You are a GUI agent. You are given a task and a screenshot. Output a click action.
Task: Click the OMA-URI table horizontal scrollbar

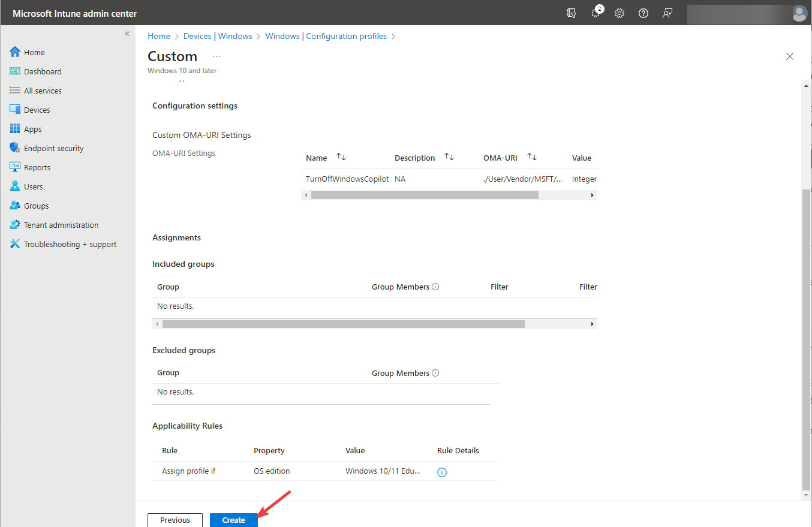click(425, 195)
